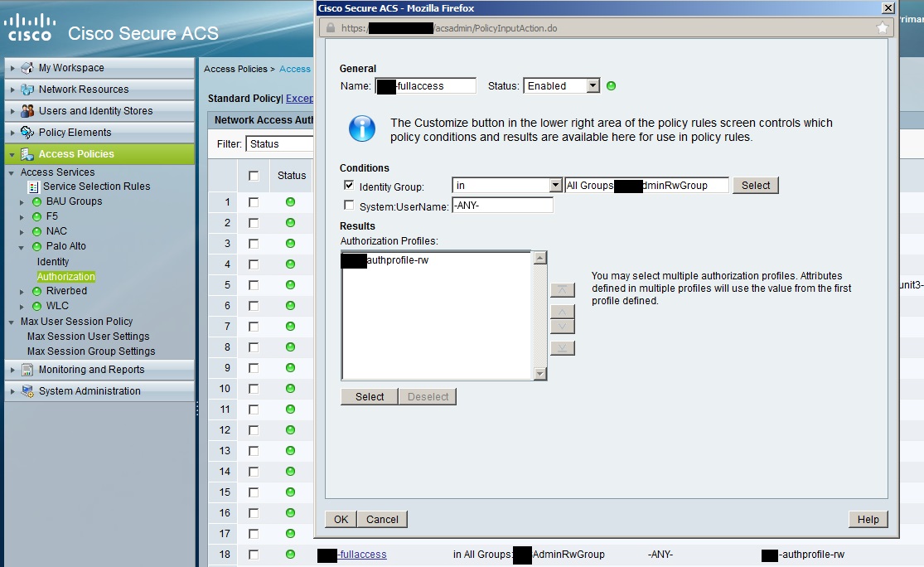
Task: Click the System:UserName -ANY- value field
Action: click(502, 205)
